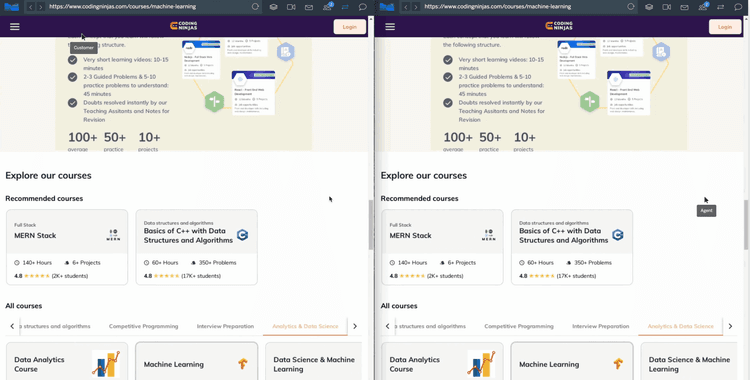Click Coding Ninjas logo in right window
The image size is (750, 380).
[x=559, y=26]
